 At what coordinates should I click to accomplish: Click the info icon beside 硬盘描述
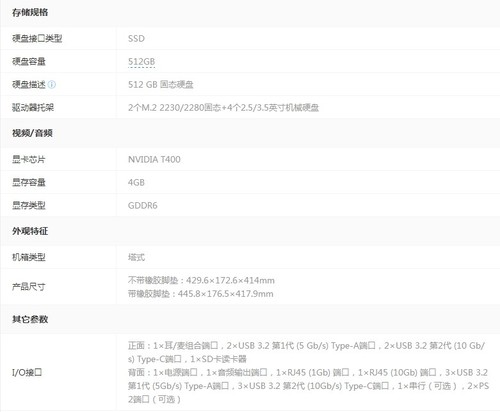(52, 85)
